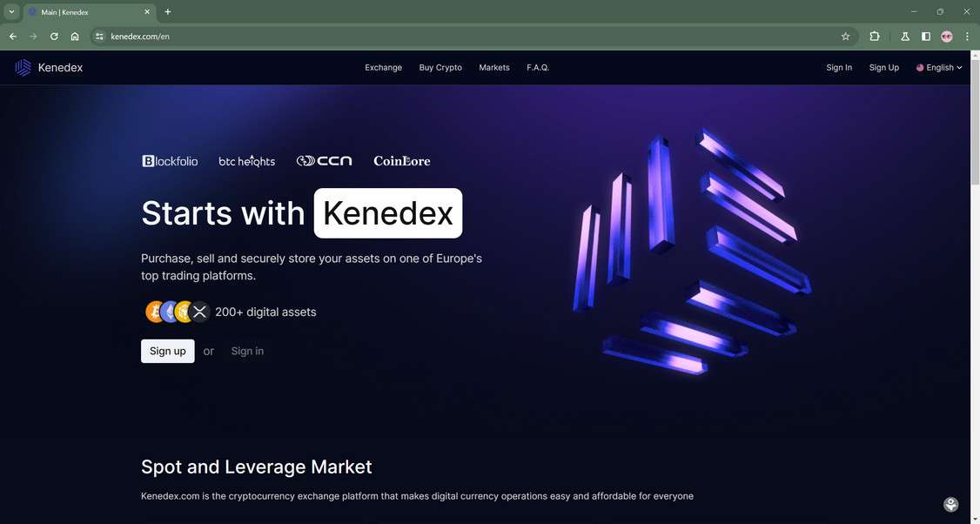Open Chrome Labs flask icon
The image size is (980, 524).
pyautogui.click(x=905, y=37)
